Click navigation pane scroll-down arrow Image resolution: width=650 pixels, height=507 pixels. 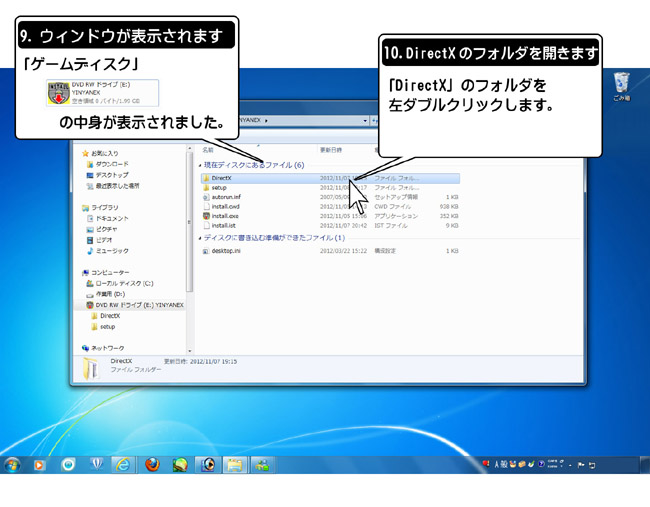tap(189, 351)
